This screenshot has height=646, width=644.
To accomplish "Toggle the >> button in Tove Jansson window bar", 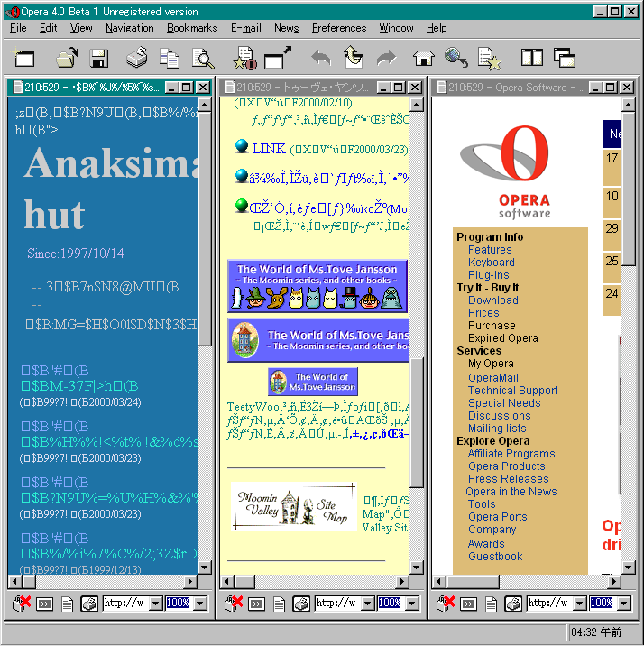I will coord(256,604).
